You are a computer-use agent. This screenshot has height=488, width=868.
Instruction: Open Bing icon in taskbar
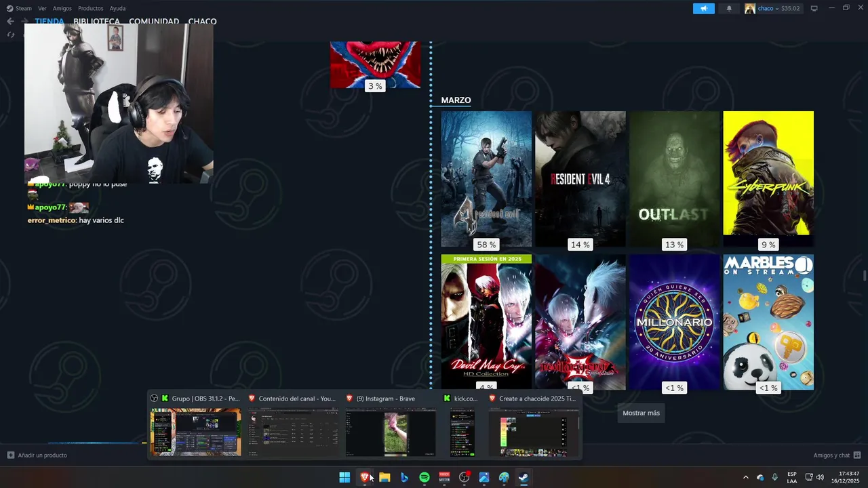coord(404,477)
